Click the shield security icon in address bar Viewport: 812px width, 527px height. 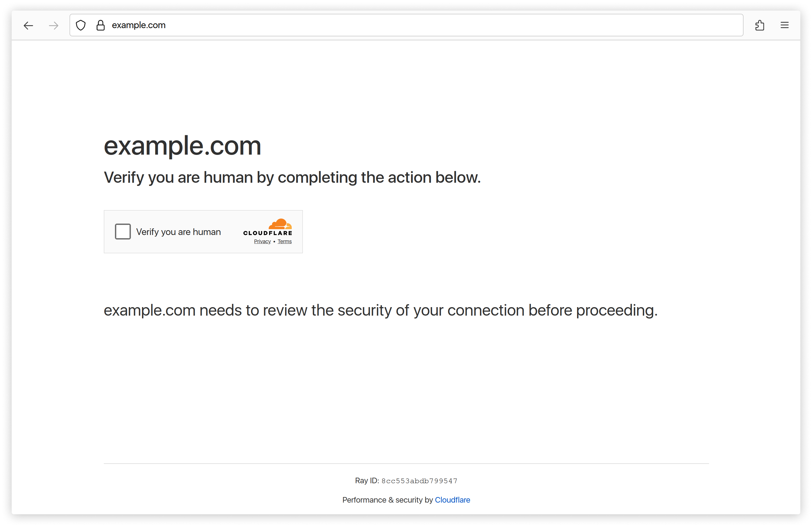(x=81, y=25)
